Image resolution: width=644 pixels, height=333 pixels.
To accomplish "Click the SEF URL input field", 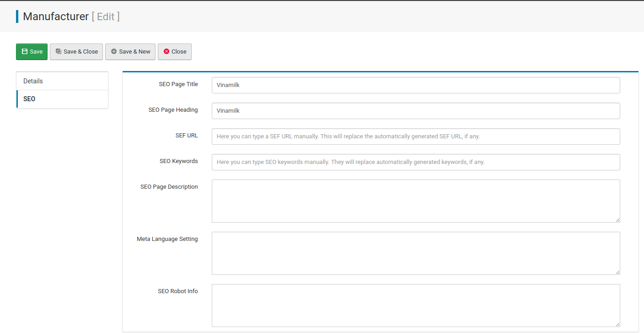I will pos(416,136).
